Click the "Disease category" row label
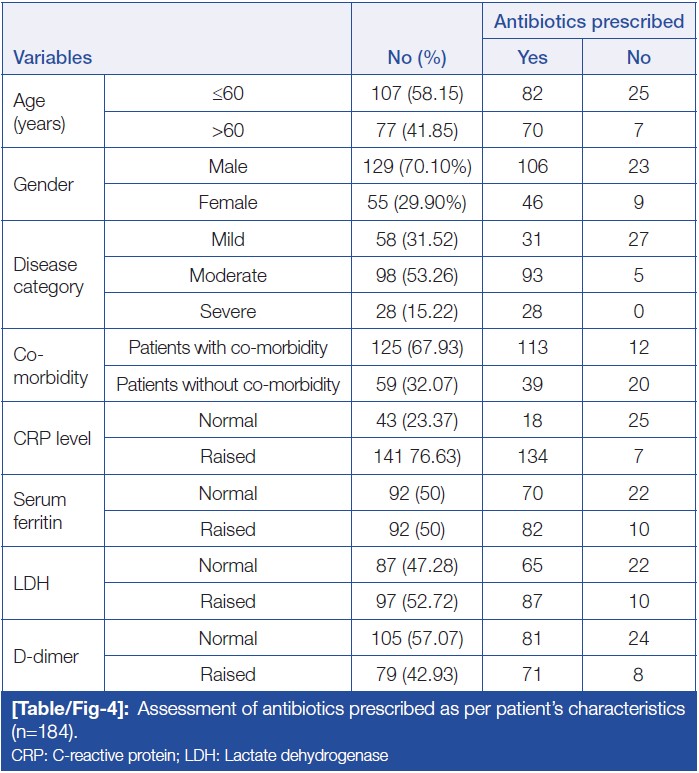Screen dimensions: 699x773 48,276
